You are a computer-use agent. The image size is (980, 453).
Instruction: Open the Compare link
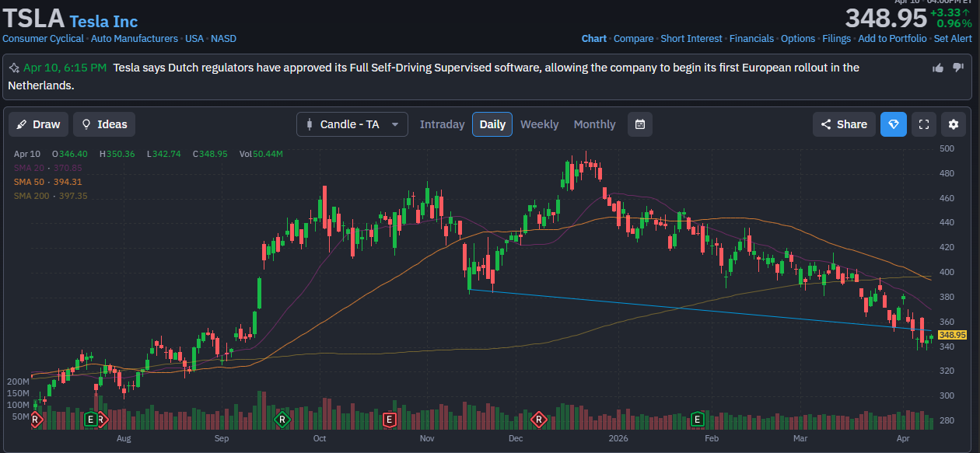(x=634, y=38)
